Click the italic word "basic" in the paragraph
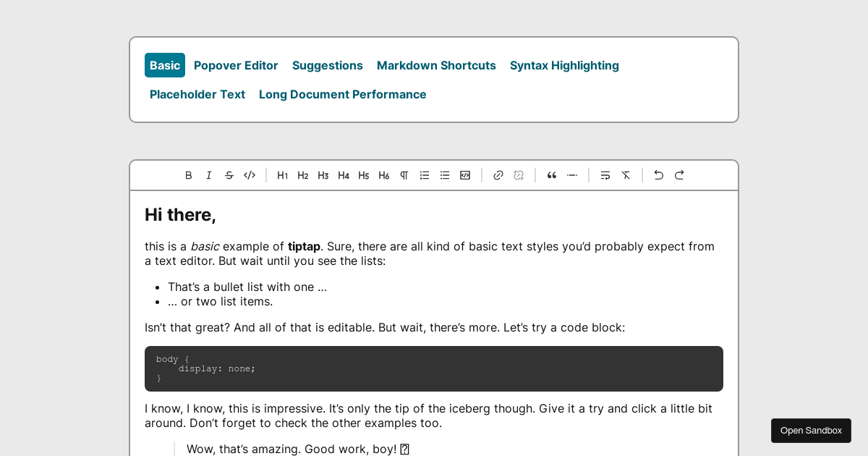 click(x=205, y=246)
